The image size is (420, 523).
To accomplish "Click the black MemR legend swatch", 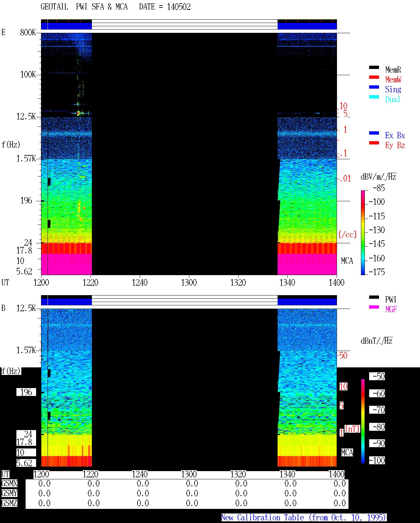I will pos(374,67).
